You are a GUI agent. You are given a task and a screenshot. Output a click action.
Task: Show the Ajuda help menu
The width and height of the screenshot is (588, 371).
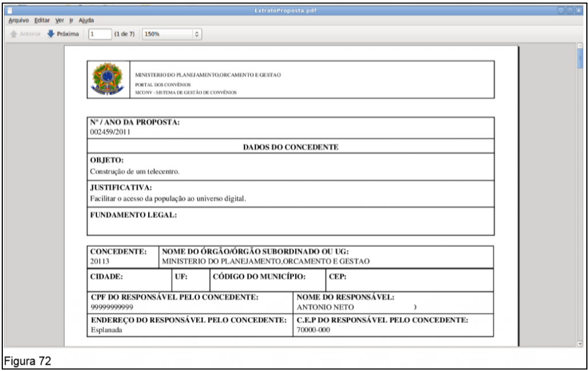86,21
